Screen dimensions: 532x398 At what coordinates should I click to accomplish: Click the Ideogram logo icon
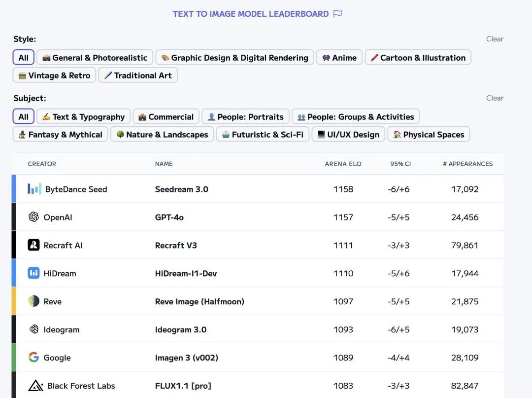pos(33,329)
